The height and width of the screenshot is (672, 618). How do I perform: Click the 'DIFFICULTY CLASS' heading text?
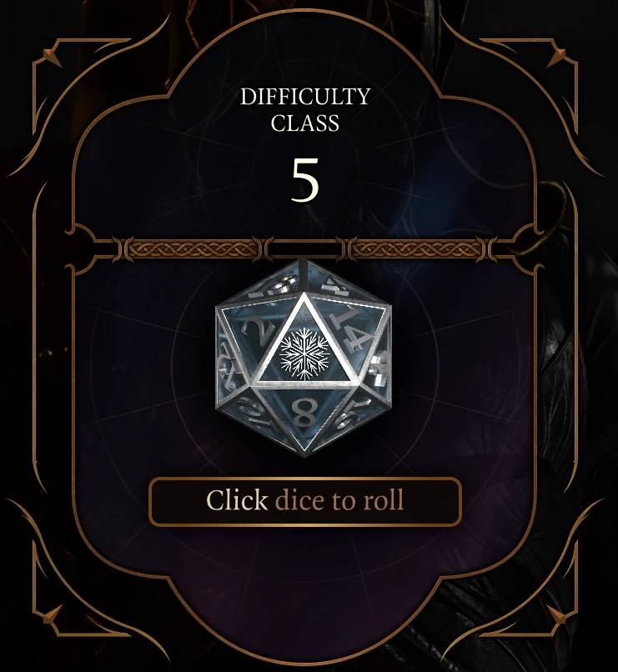305,110
